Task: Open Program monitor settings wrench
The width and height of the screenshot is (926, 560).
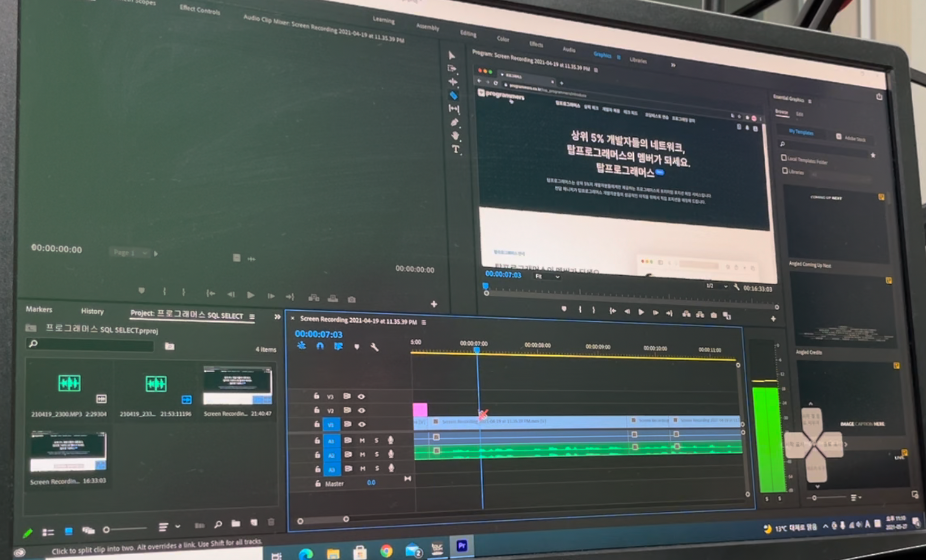Action: pos(737,287)
